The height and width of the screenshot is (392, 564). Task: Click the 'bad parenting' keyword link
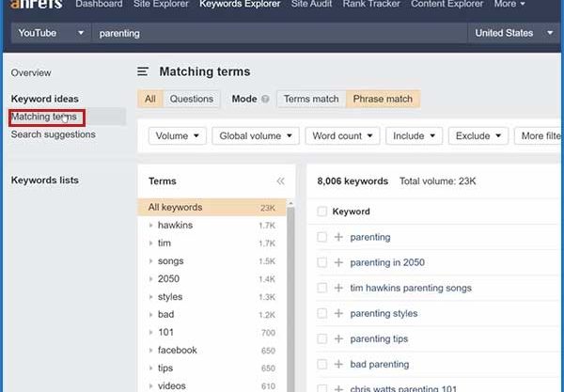click(380, 365)
